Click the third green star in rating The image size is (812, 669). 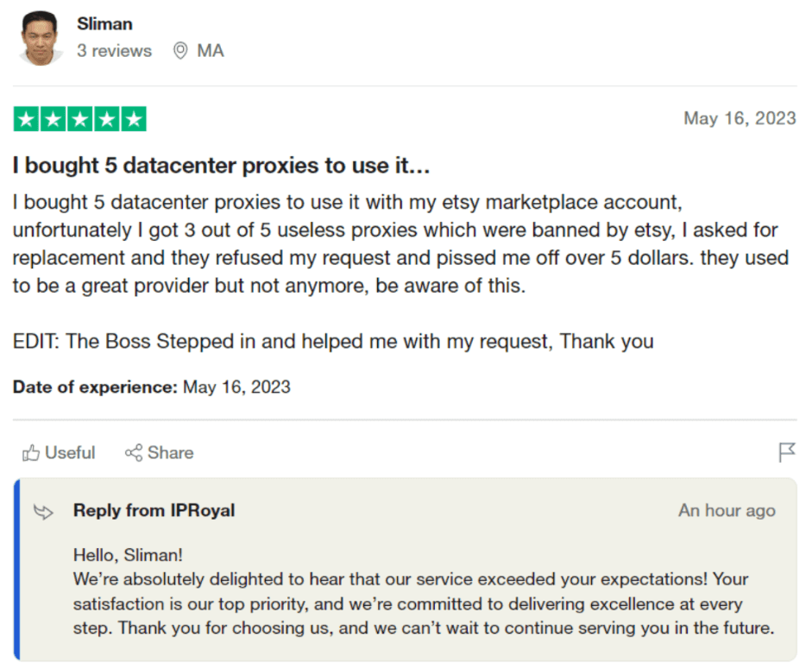80,119
